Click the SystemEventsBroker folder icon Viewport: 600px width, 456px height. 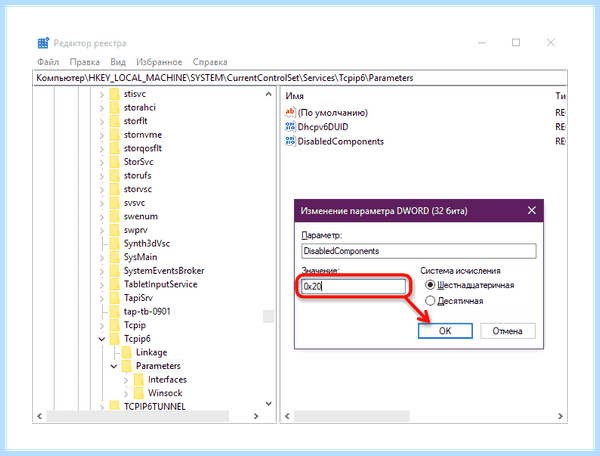114,271
